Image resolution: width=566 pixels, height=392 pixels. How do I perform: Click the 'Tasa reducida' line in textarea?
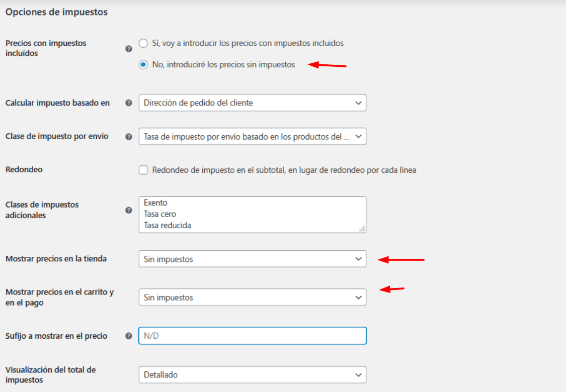(x=168, y=225)
